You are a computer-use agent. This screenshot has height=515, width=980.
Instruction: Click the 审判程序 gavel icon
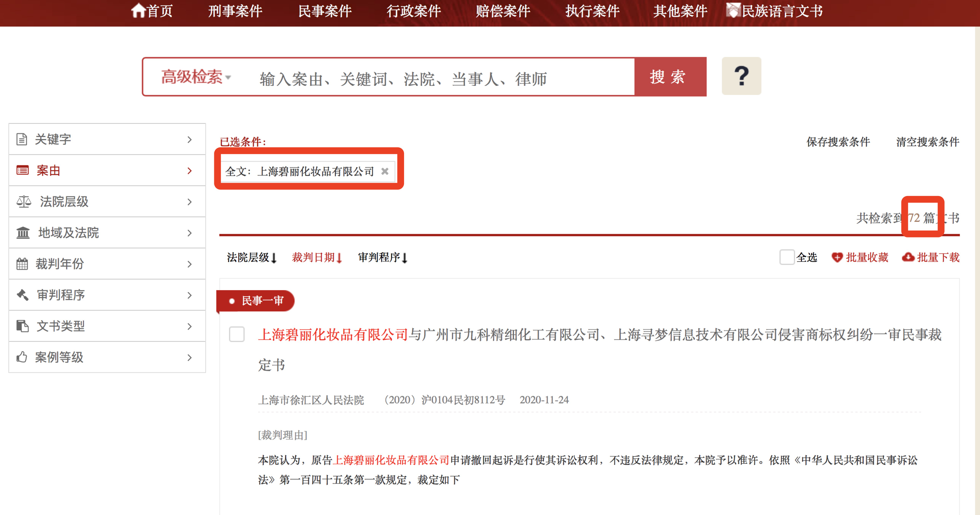[22, 295]
